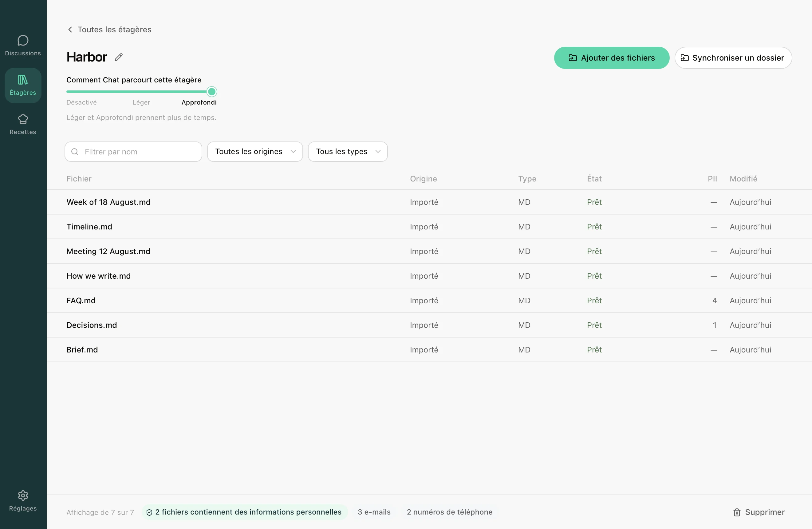Click the Prêt status of Brief.md
Screen dimensions: 812x529
pyautogui.click(x=594, y=350)
